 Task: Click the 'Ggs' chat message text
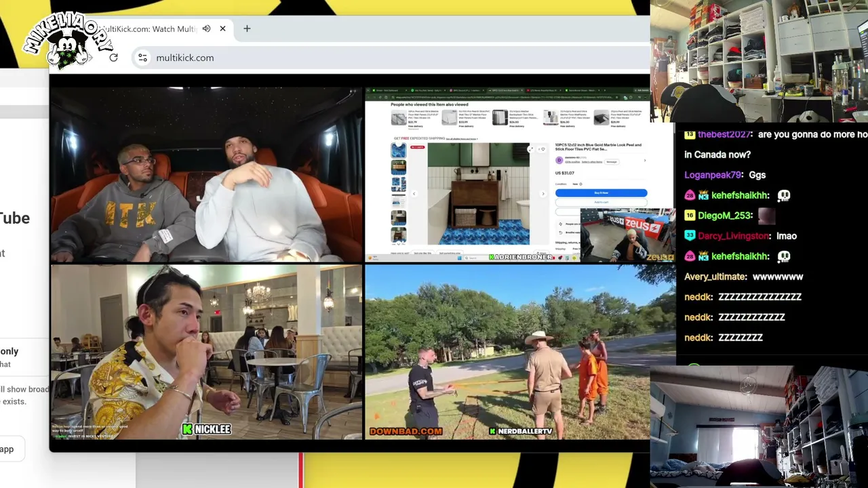757,175
